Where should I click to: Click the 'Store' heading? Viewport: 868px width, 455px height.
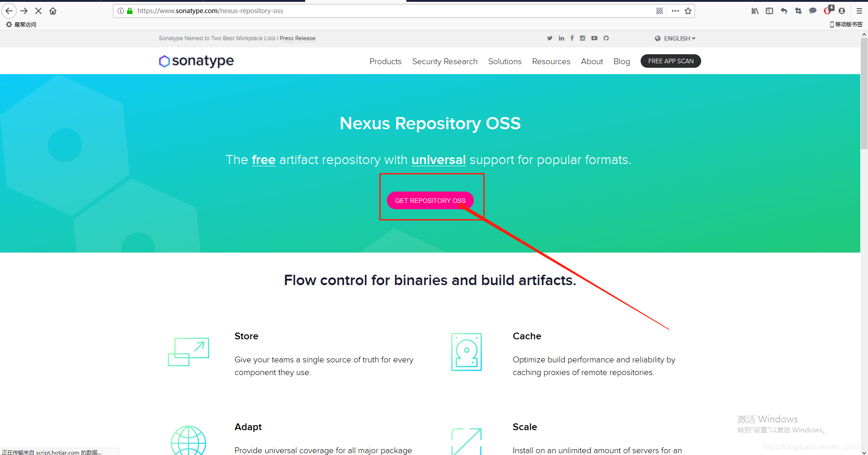(x=246, y=336)
